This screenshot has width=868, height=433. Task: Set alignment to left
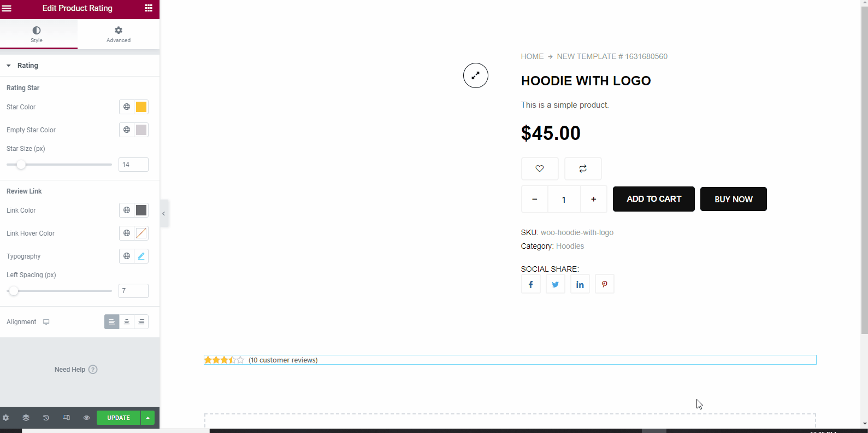coord(111,322)
